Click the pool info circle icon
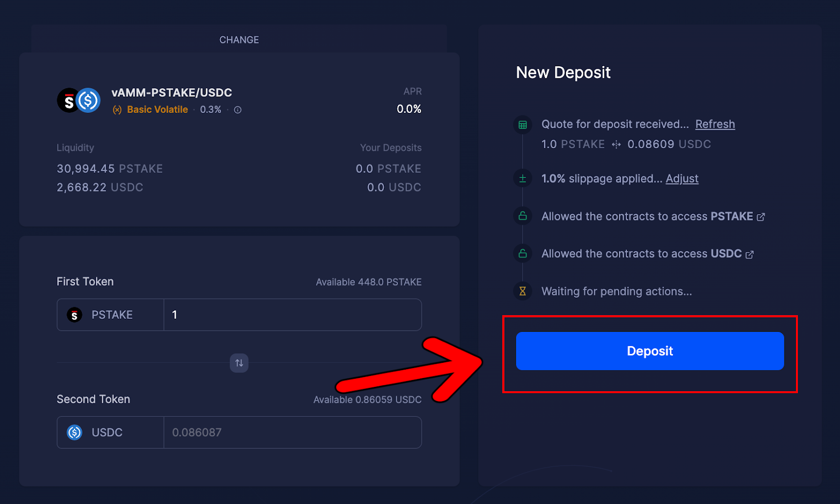This screenshot has width=840, height=504. click(x=238, y=110)
